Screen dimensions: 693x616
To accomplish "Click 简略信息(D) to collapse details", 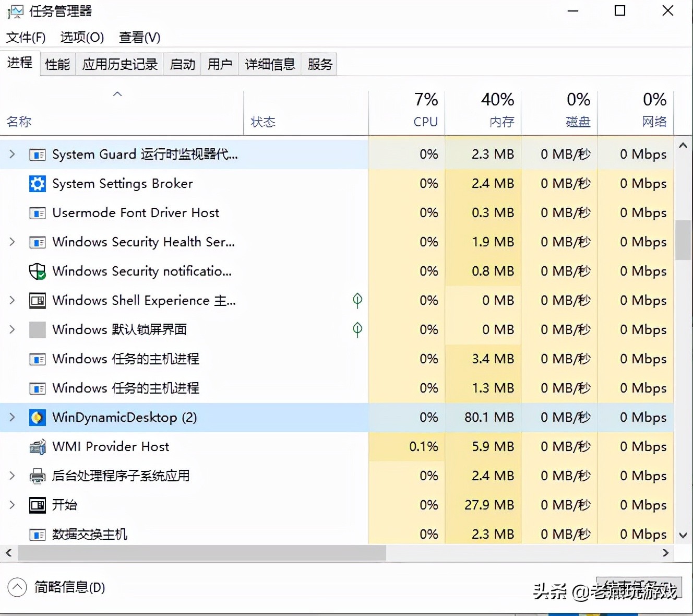I will click(x=69, y=587).
